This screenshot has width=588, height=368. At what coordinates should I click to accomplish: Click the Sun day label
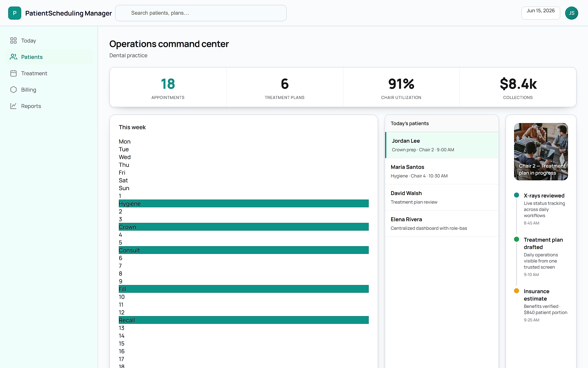[124, 188]
